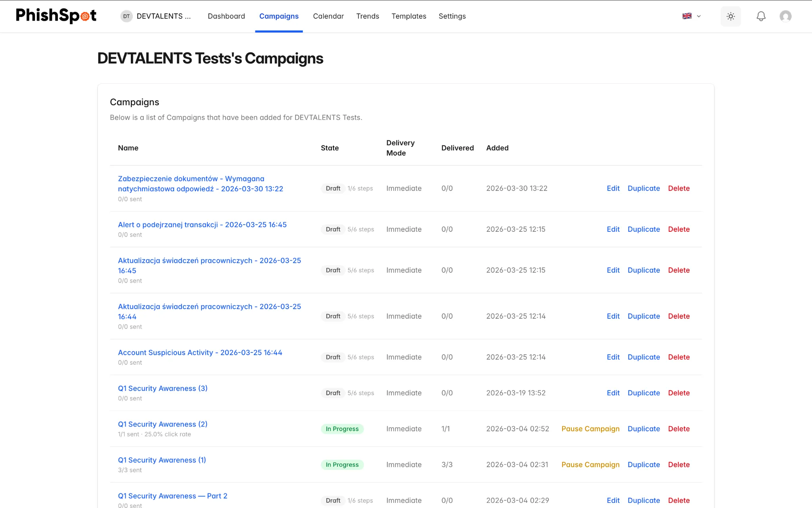Open the Calendar tab

328,16
